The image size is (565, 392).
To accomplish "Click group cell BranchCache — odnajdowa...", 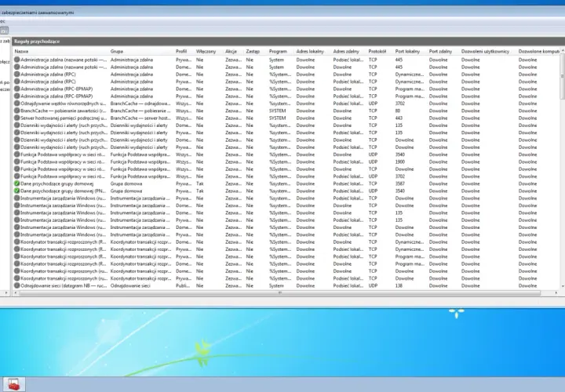I will [140, 103].
